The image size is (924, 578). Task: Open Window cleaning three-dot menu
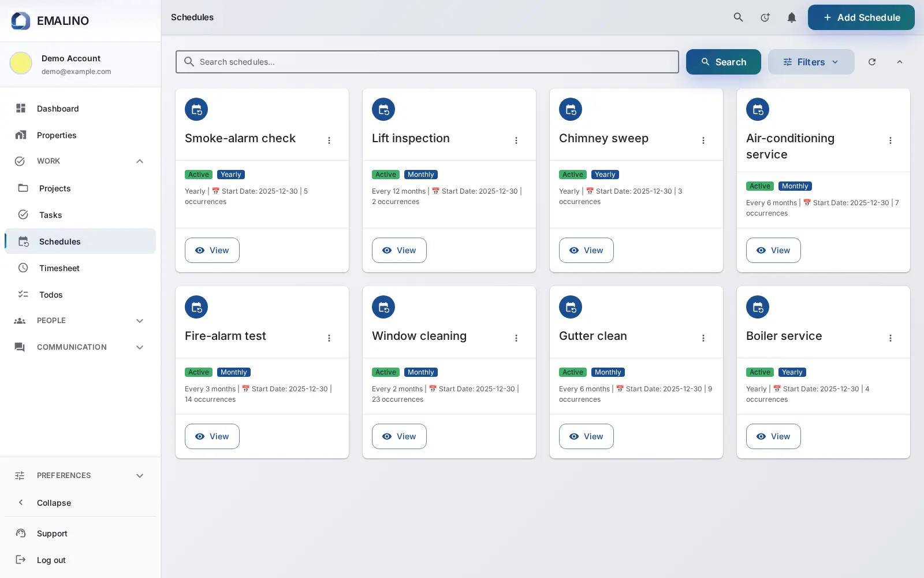coord(516,338)
